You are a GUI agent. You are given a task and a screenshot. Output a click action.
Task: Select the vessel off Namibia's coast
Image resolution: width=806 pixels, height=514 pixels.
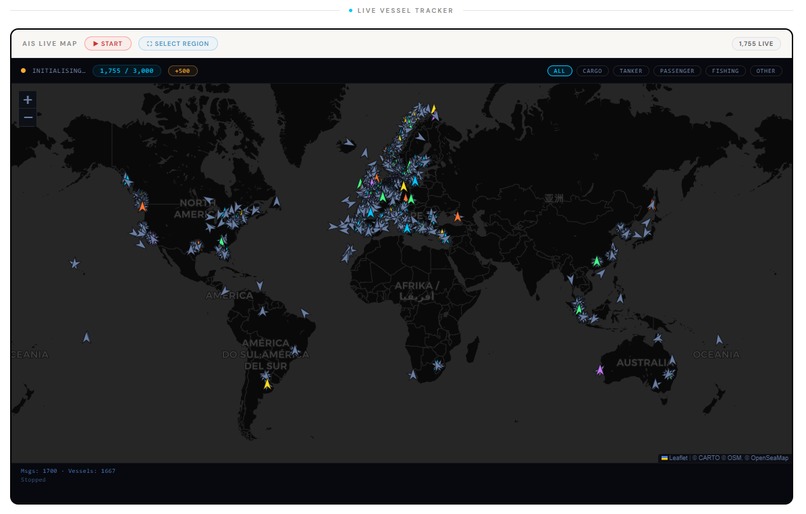click(412, 375)
